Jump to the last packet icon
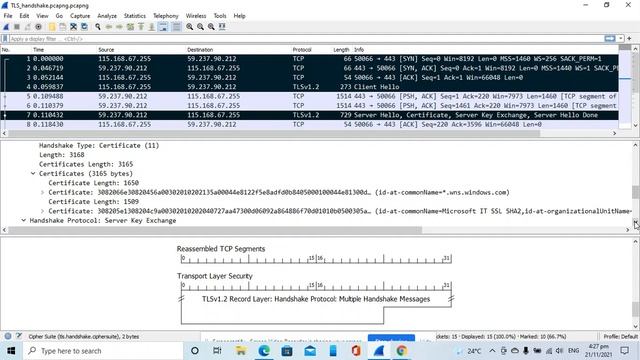 [x=151, y=27]
